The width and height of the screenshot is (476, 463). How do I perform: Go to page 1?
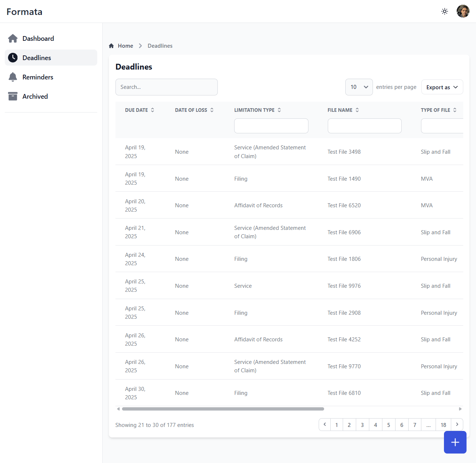(x=337, y=425)
